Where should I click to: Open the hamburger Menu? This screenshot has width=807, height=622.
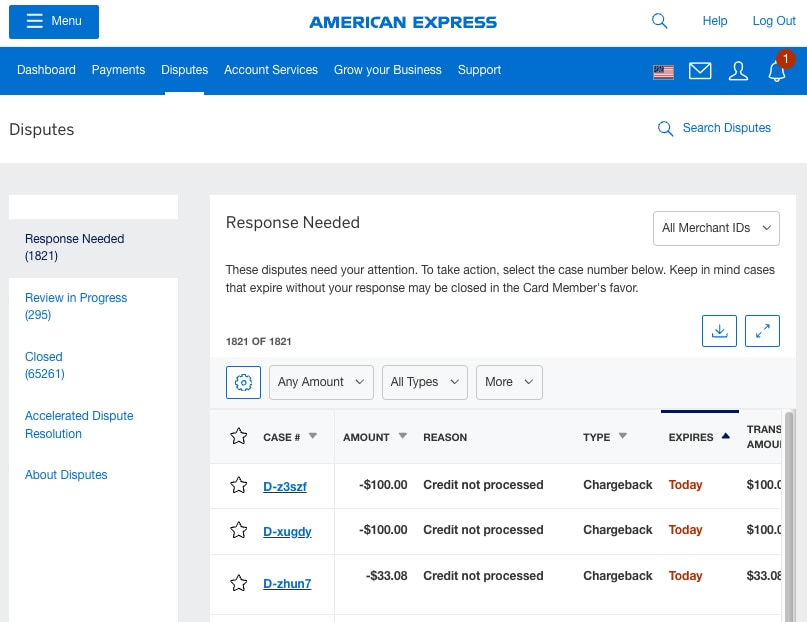[x=53, y=21]
